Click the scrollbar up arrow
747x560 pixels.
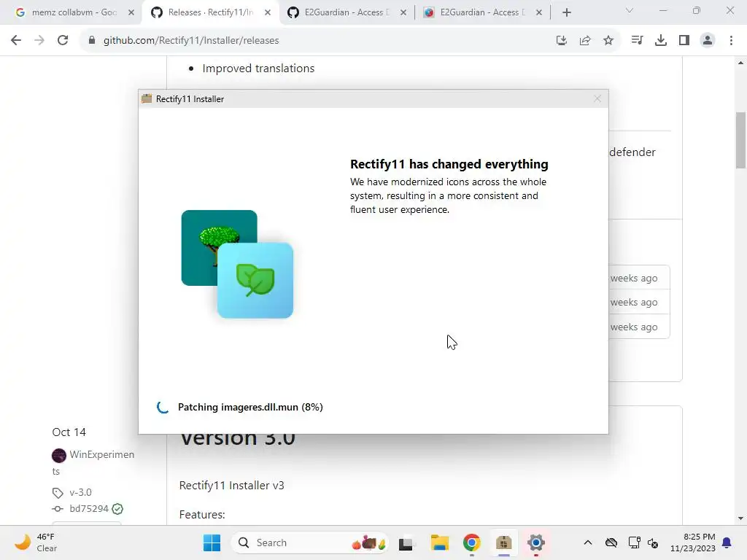click(x=740, y=63)
